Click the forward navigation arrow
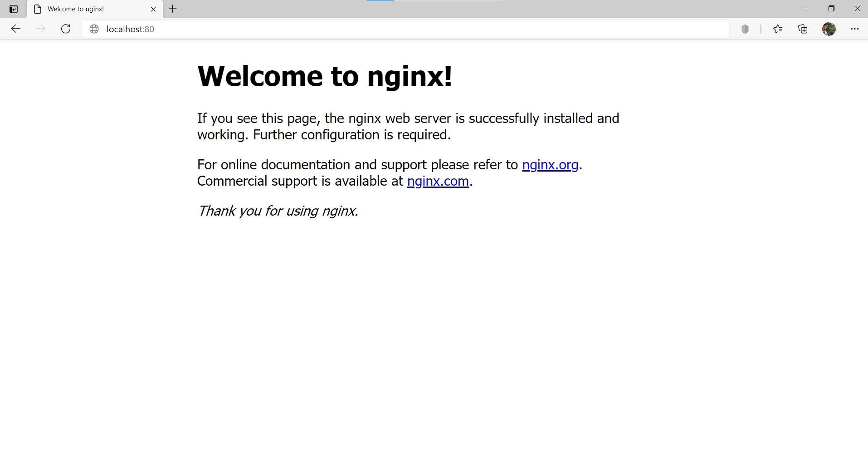 click(41, 29)
